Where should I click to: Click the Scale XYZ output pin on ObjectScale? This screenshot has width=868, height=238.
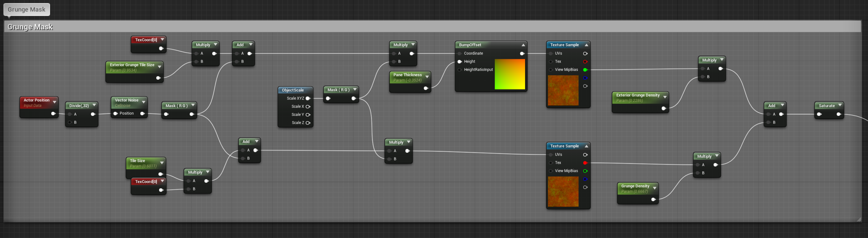pyautogui.click(x=308, y=99)
